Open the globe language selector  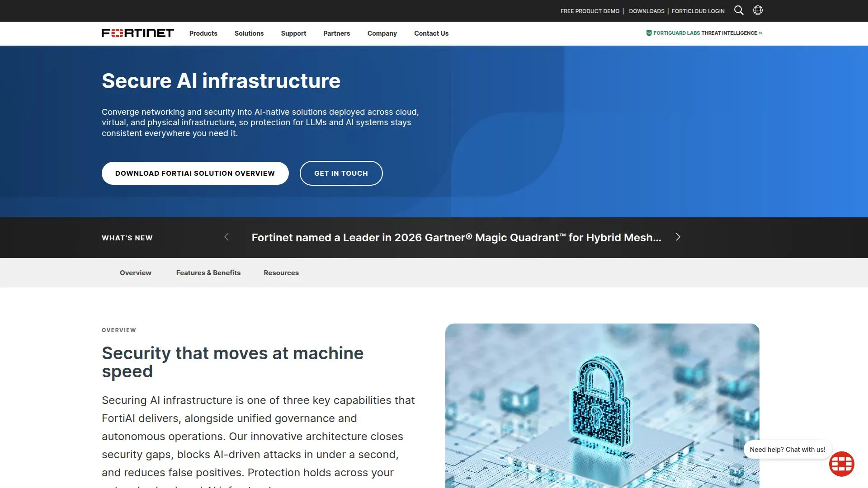(758, 10)
